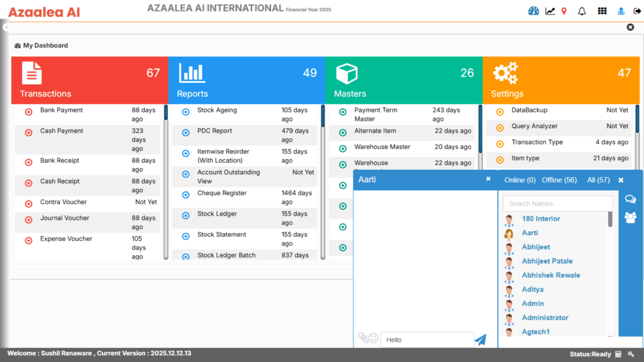The height and width of the screenshot is (362, 644).
Task: Click the paperclip attachment icon in chat
Action: [362, 338]
